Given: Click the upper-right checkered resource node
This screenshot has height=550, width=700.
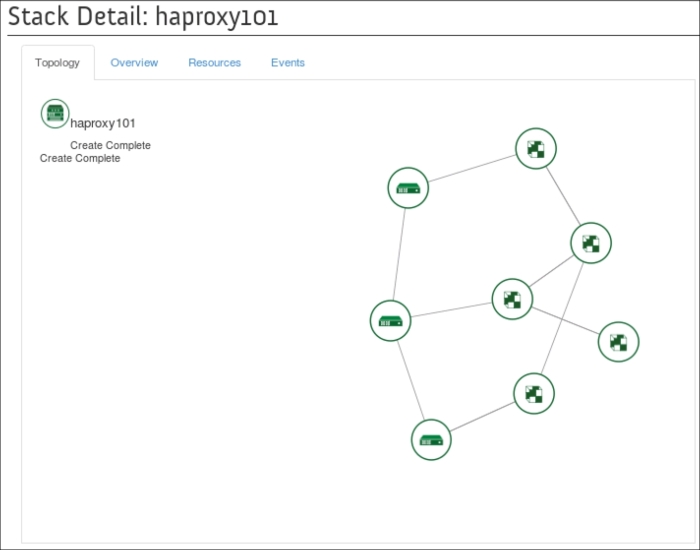Looking at the screenshot, I should [590, 243].
